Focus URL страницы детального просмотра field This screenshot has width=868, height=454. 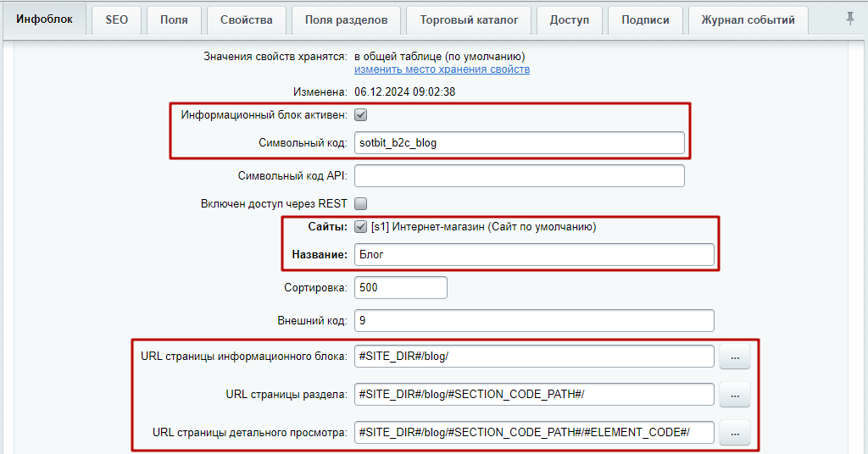coord(534,433)
